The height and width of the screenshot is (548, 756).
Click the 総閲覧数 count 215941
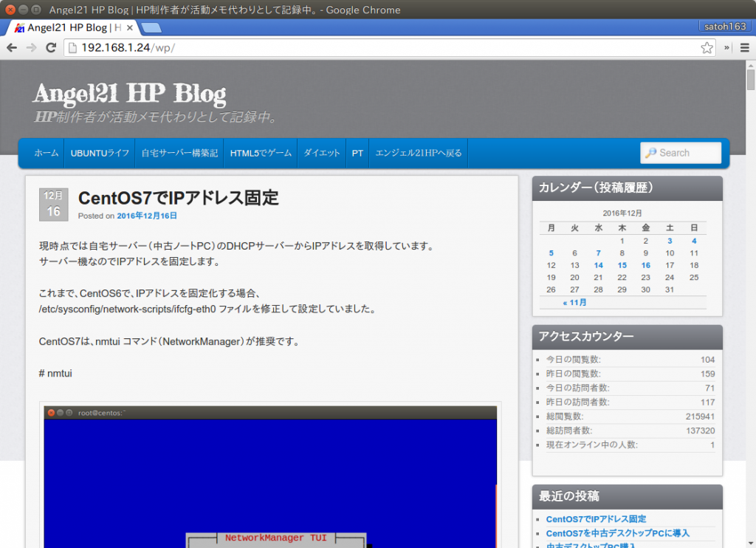pos(700,417)
